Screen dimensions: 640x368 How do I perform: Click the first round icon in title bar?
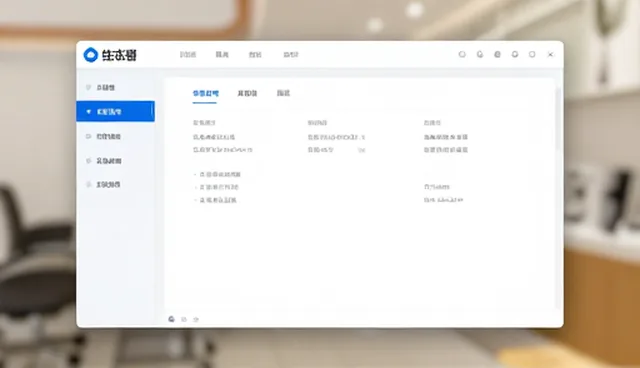(x=462, y=54)
